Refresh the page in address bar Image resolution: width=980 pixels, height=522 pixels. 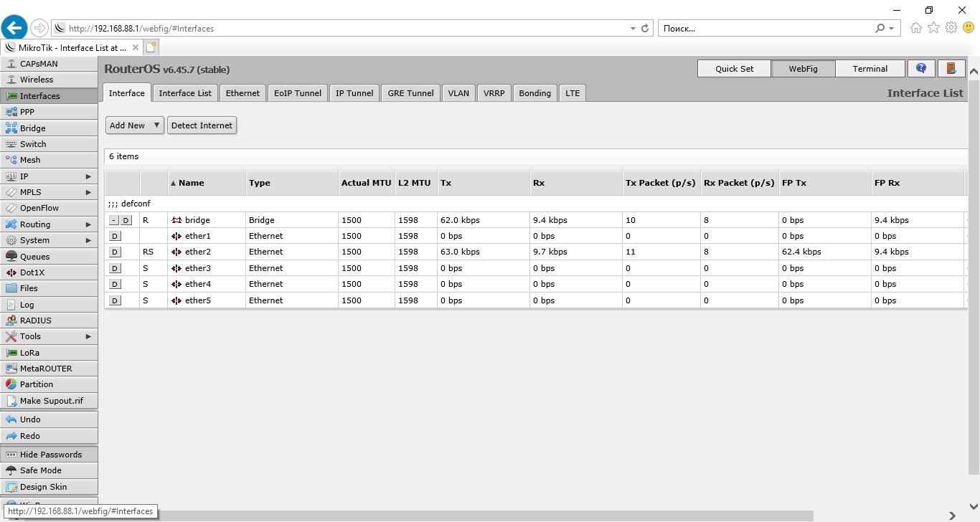pos(645,29)
